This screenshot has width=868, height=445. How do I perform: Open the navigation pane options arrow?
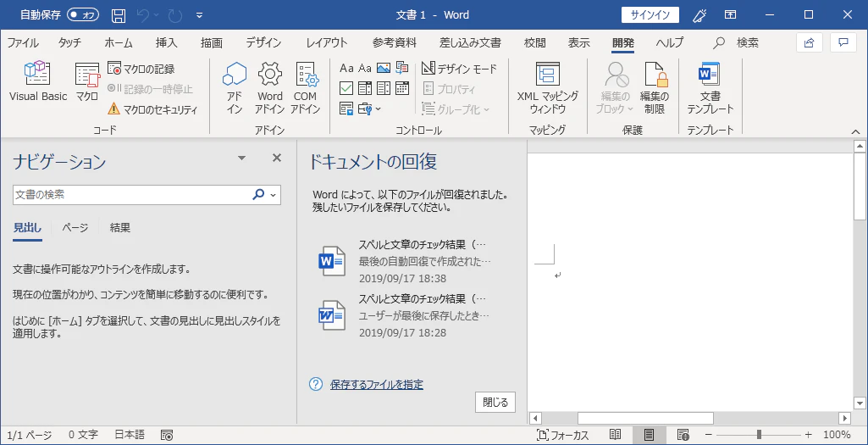coord(241,159)
